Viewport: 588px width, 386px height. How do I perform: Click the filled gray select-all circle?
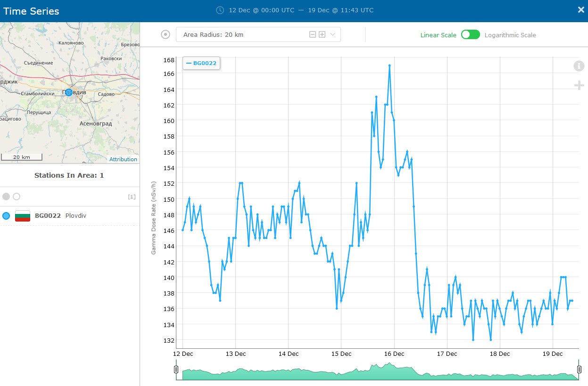[6, 197]
